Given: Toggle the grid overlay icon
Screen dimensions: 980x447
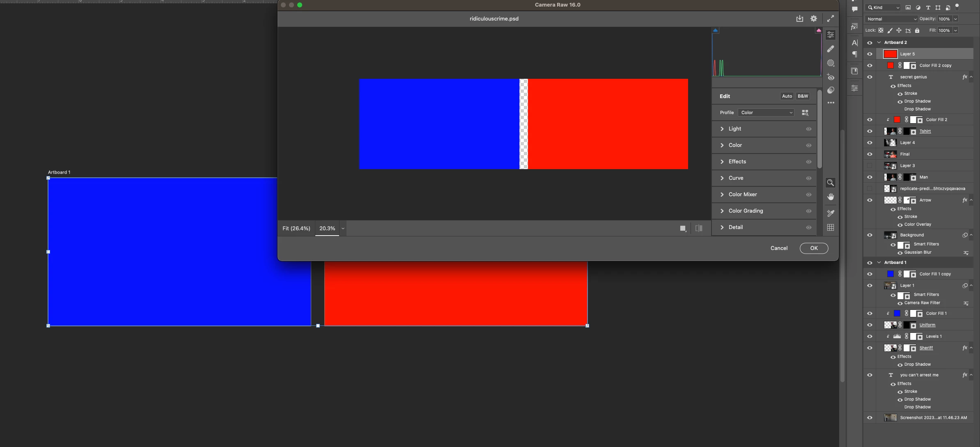Looking at the screenshot, I should point(831,227).
